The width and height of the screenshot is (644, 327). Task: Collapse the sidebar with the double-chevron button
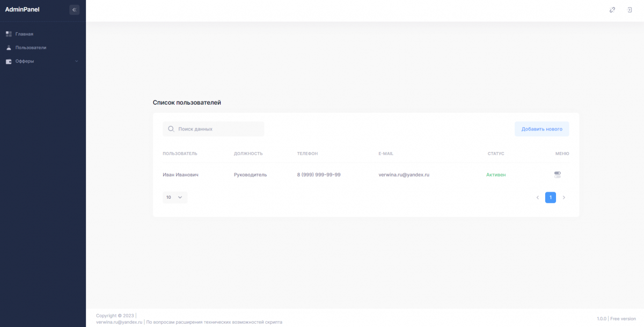[x=74, y=10]
